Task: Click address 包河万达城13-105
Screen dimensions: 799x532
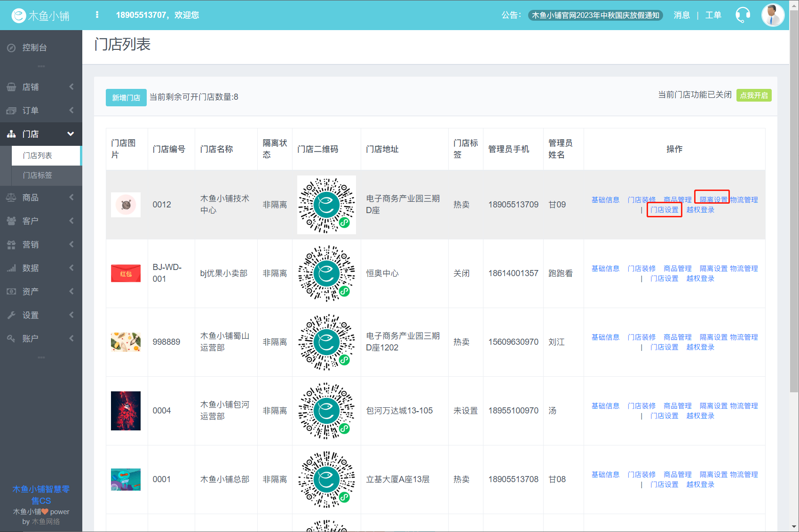Action: click(x=399, y=411)
